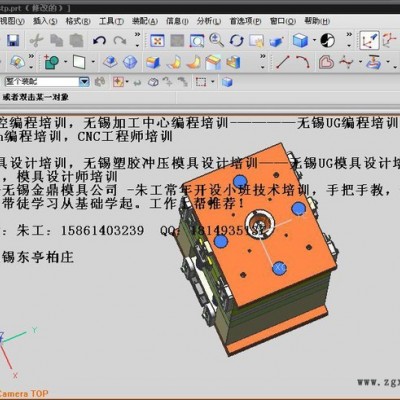This screenshot has width=400, height=400.
Task: Save the part with the floppy disk icon
Action: tap(13, 40)
